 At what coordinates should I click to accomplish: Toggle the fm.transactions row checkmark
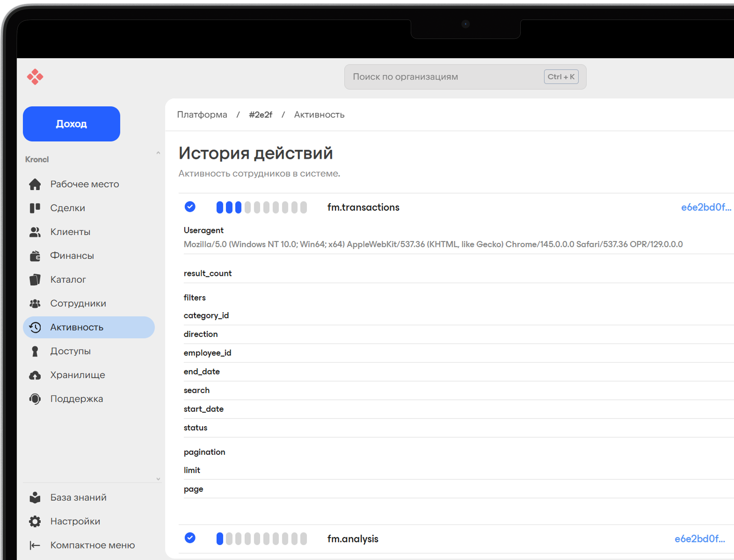tap(190, 207)
